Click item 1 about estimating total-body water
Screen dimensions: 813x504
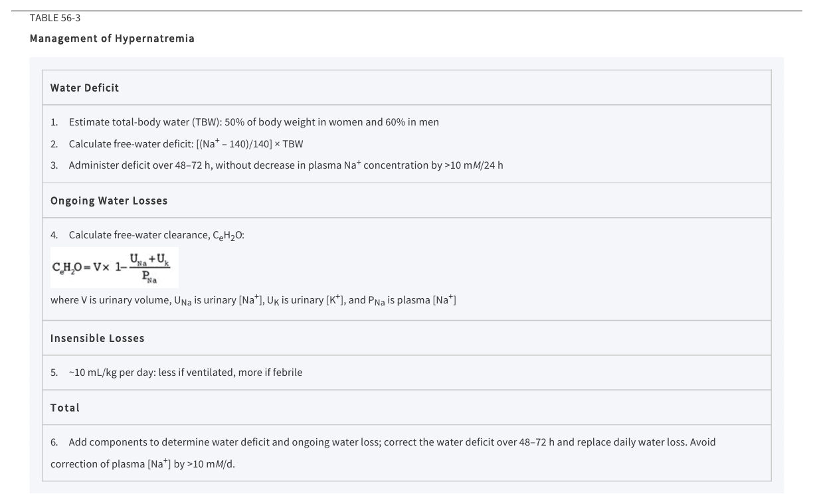(244, 122)
